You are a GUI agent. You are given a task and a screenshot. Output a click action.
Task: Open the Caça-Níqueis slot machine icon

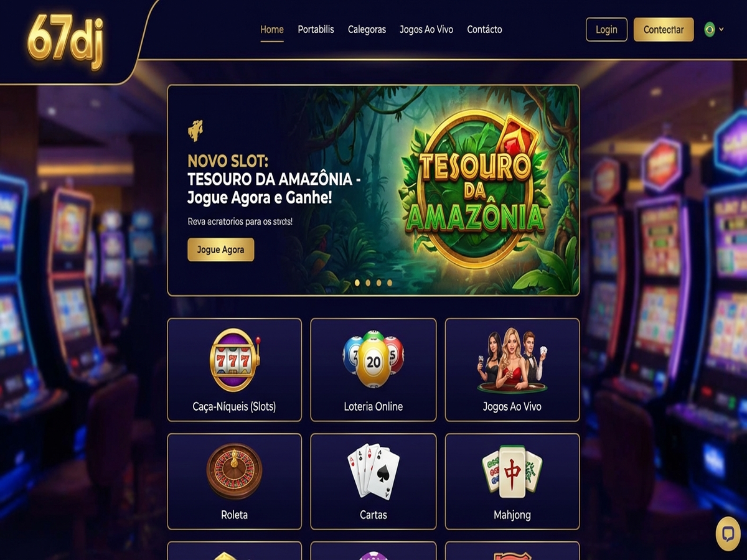coord(234,360)
